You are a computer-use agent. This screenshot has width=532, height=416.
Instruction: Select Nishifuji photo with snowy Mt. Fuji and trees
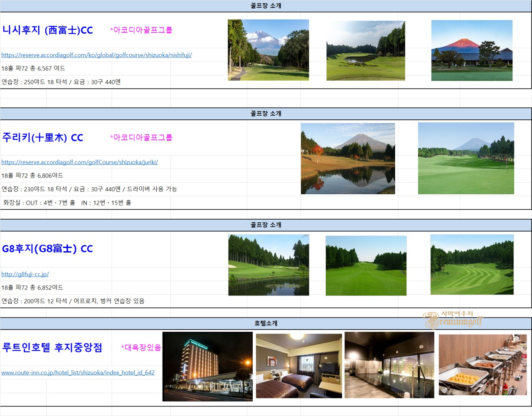[268, 50]
